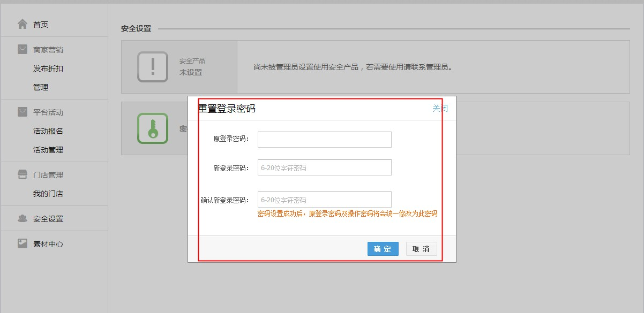
Task: Click the home icon in sidebar
Action: (x=22, y=24)
